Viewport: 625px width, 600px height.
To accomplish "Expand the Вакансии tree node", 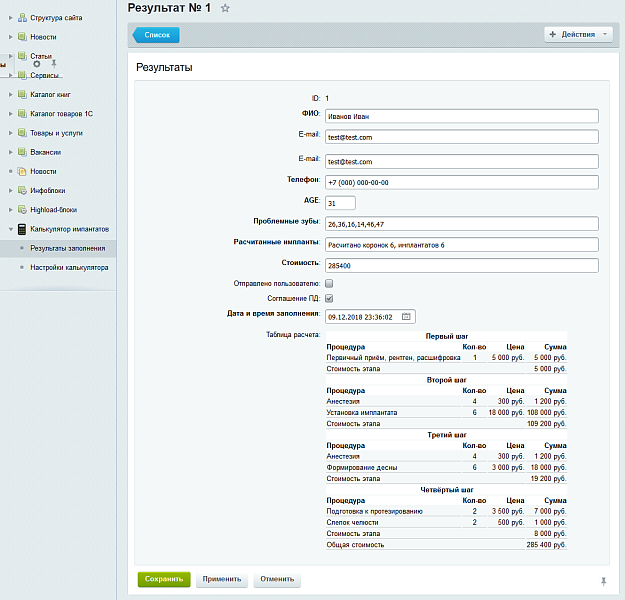I will (9, 152).
